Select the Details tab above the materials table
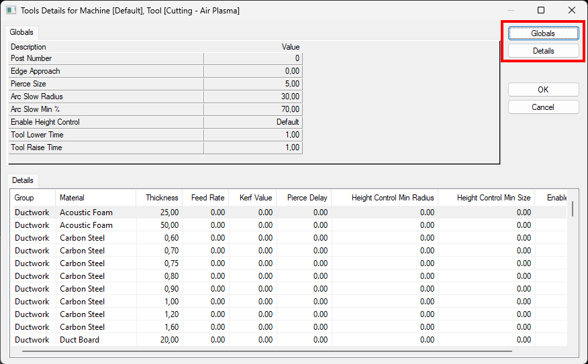The image size is (588, 364). (x=23, y=180)
